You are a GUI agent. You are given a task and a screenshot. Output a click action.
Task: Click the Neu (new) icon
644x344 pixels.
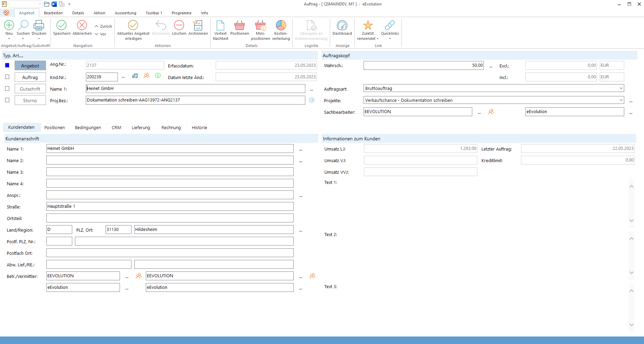[9, 25]
